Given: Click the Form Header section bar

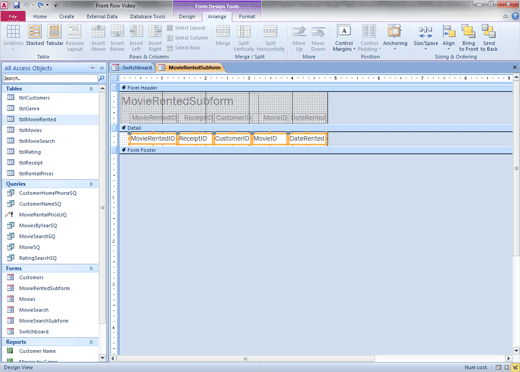Looking at the screenshot, I should click(x=316, y=88).
